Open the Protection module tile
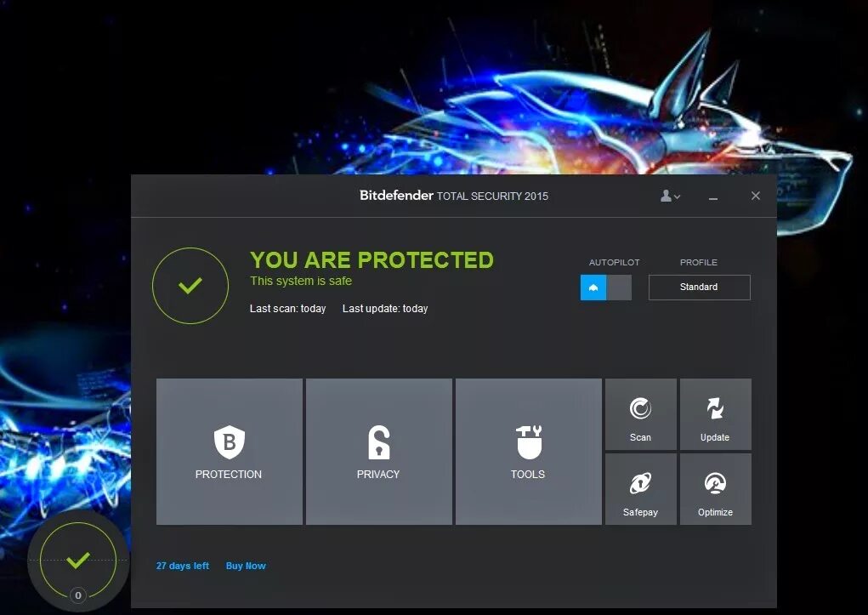 230,451
